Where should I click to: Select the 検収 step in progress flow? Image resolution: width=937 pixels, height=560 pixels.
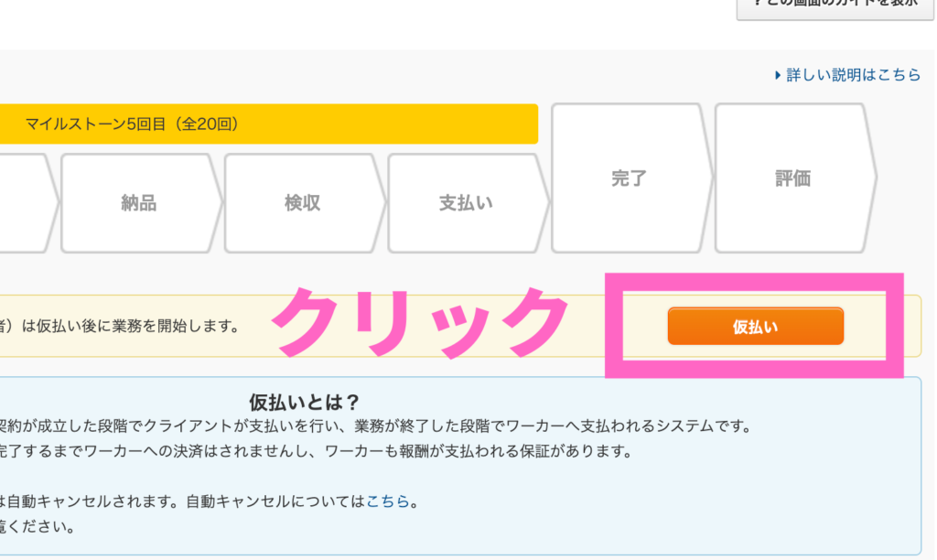tap(302, 203)
